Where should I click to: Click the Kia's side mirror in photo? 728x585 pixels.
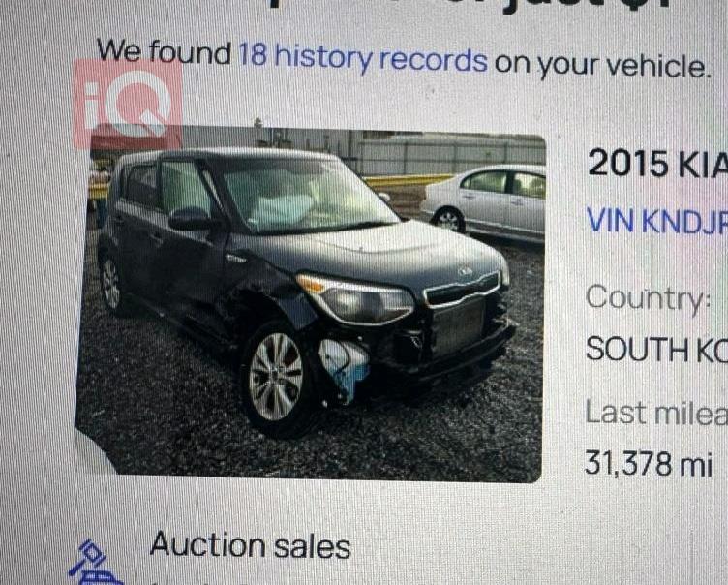192,219
